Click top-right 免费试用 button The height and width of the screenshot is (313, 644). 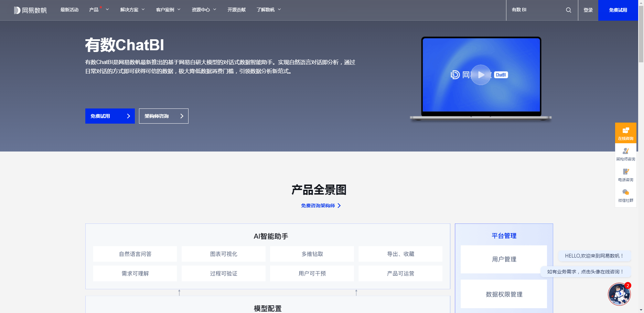[x=618, y=10]
